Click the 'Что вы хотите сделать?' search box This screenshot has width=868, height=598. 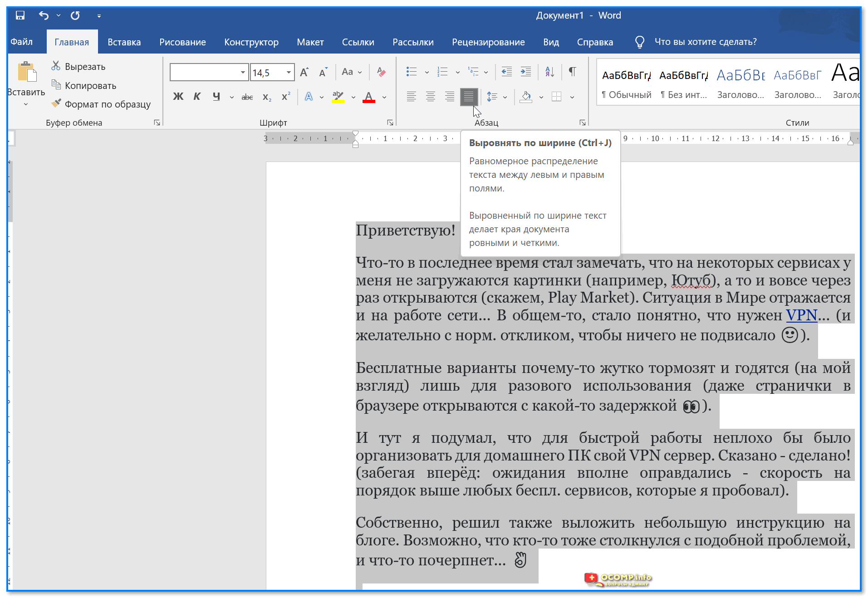(x=705, y=42)
